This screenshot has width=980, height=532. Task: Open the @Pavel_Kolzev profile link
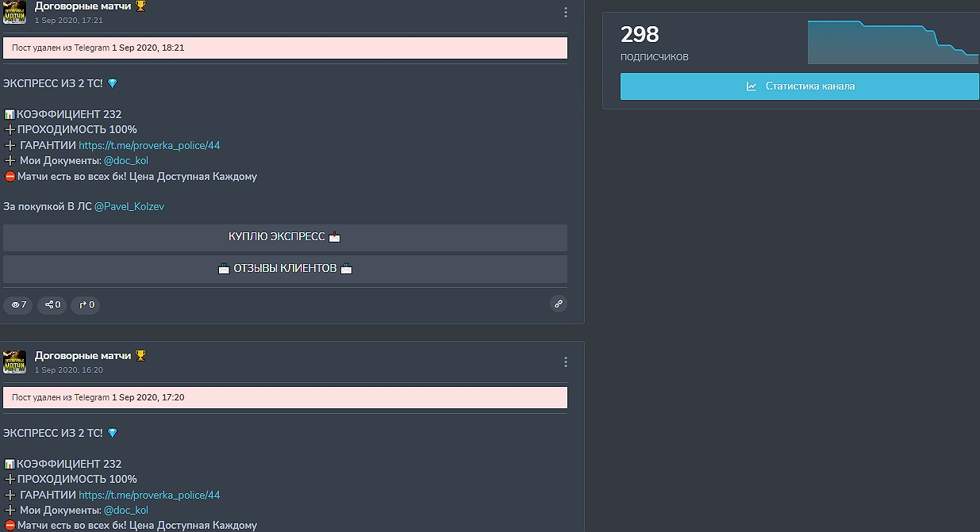[129, 206]
